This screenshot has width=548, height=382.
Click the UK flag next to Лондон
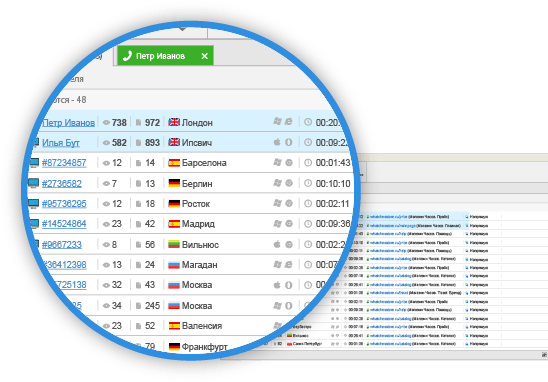click(x=174, y=122)
